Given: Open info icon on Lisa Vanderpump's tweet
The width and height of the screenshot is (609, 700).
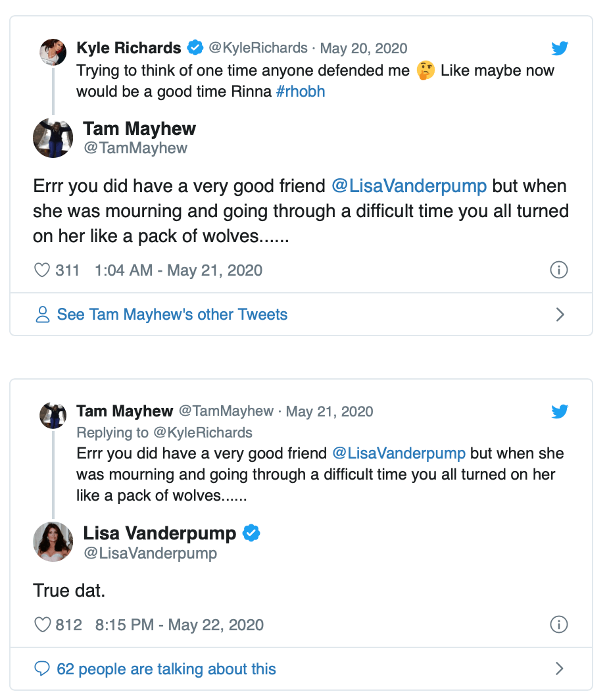Looking at the screenshot, I should [x=558, y=624].
